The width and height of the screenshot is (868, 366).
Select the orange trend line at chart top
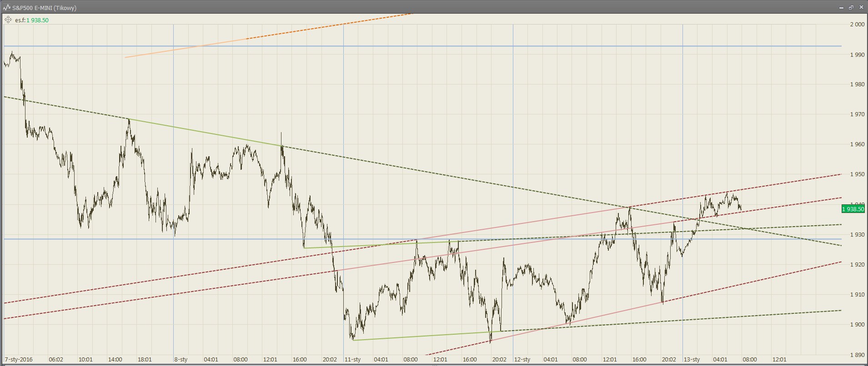point(268,35)
